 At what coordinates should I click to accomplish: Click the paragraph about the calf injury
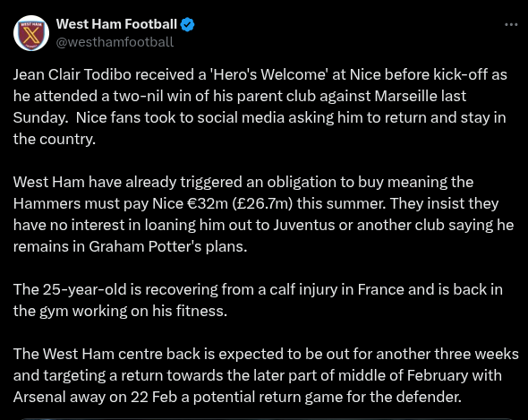[258, 300]
